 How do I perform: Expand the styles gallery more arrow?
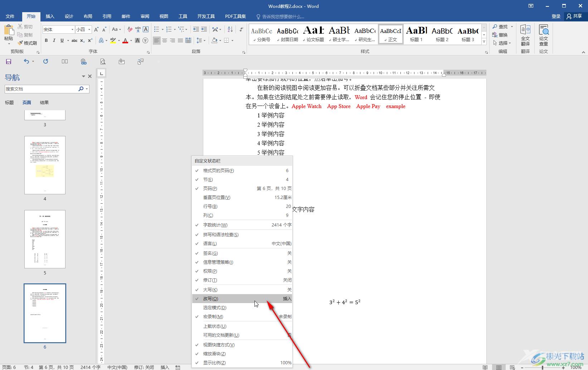coord(484,42)
